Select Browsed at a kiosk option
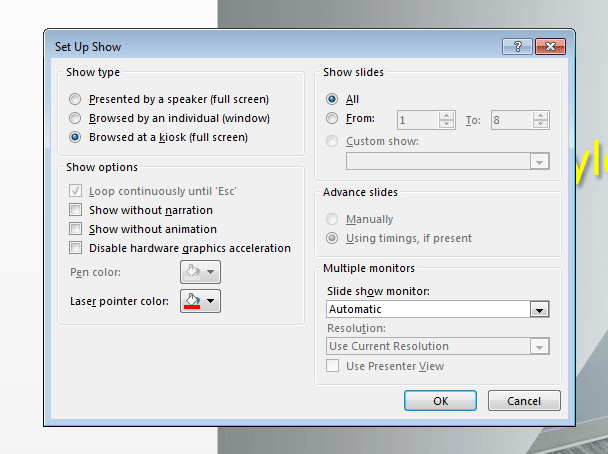The width and height of the screenshot is (608, 454). click(76, 137)
